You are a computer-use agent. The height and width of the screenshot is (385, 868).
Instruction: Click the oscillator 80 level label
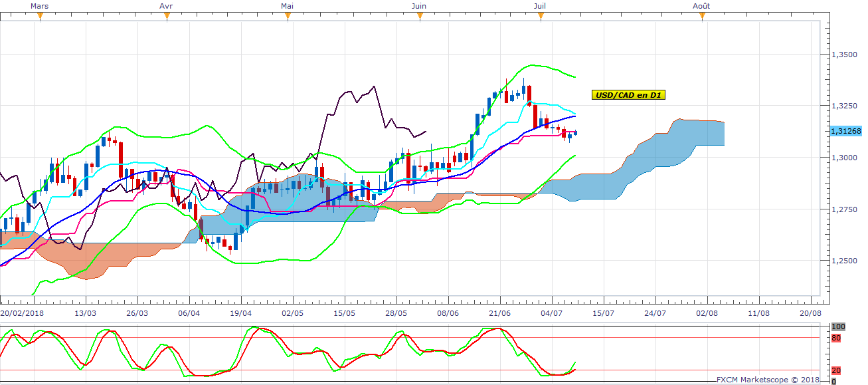click(x=836, y=338)
